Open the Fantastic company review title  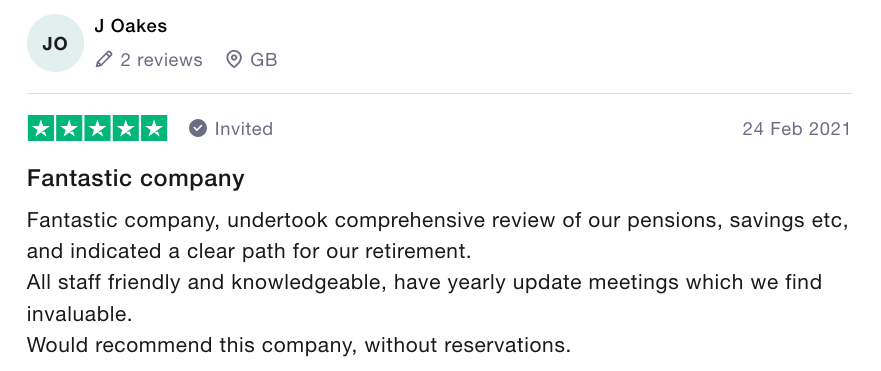(135, 179)
